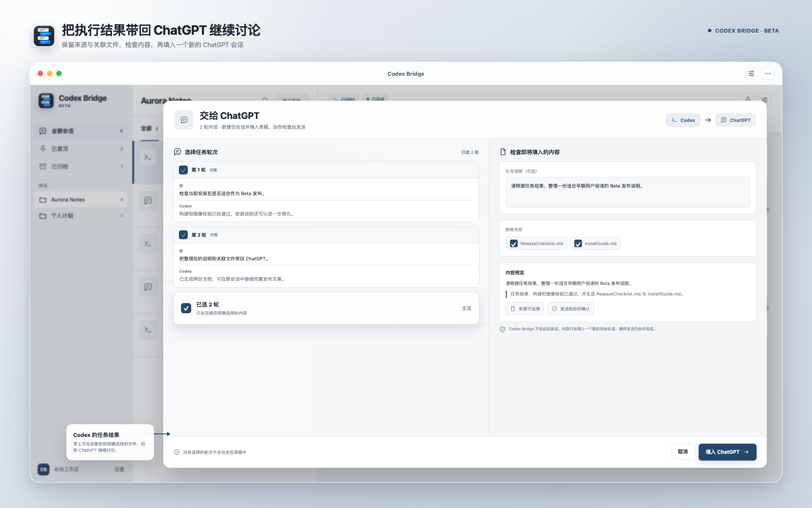Uncheck the 第 1 轮 checkbox
The height and width of the screenshot is (508, 812).
click(x=184, y=170)
